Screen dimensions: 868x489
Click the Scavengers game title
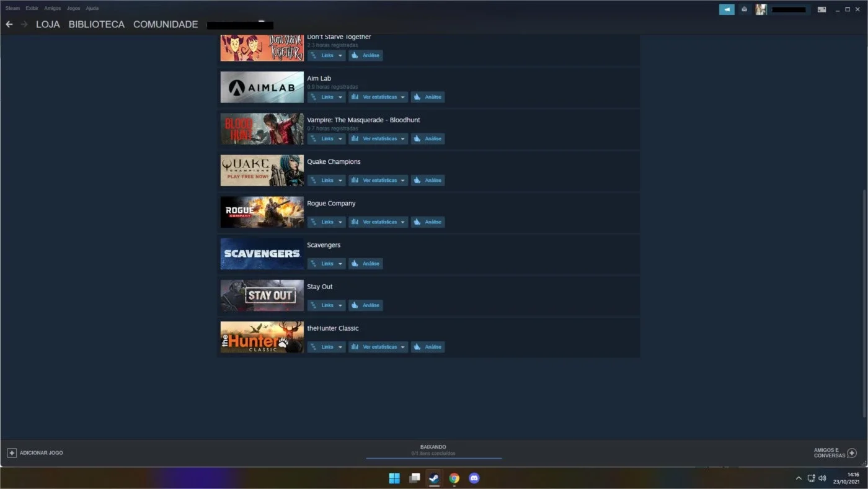click(x=324, y=245)
